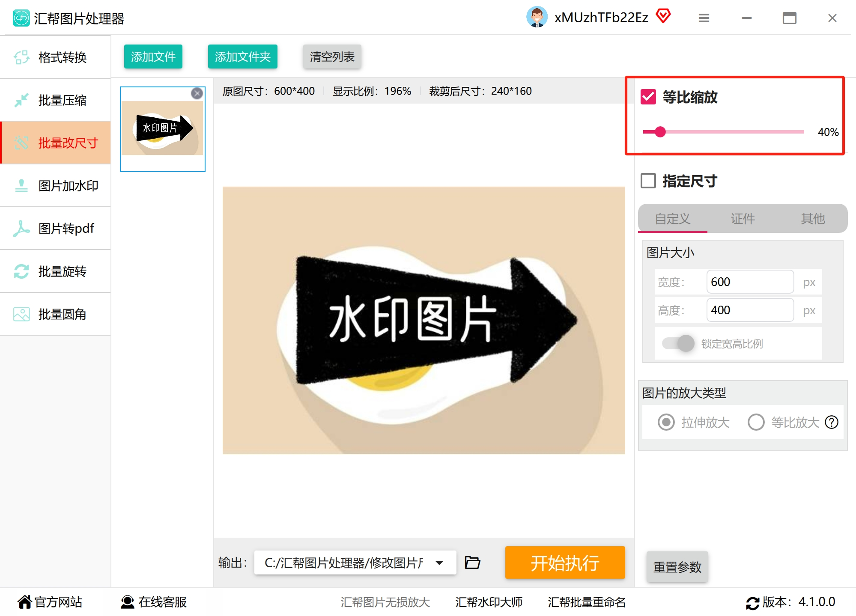
Task: Open 官方网站 home icon link
Action: [x=24, y=602]
